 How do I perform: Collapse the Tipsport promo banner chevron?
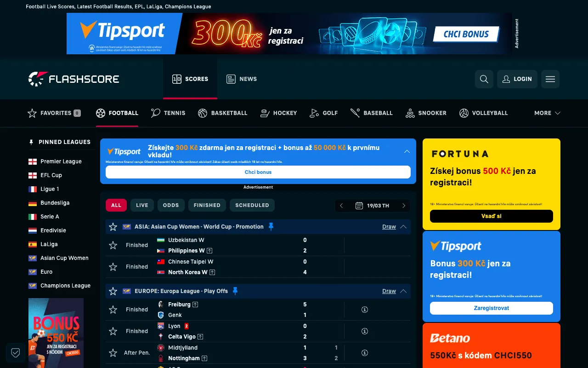coord(407,151)
